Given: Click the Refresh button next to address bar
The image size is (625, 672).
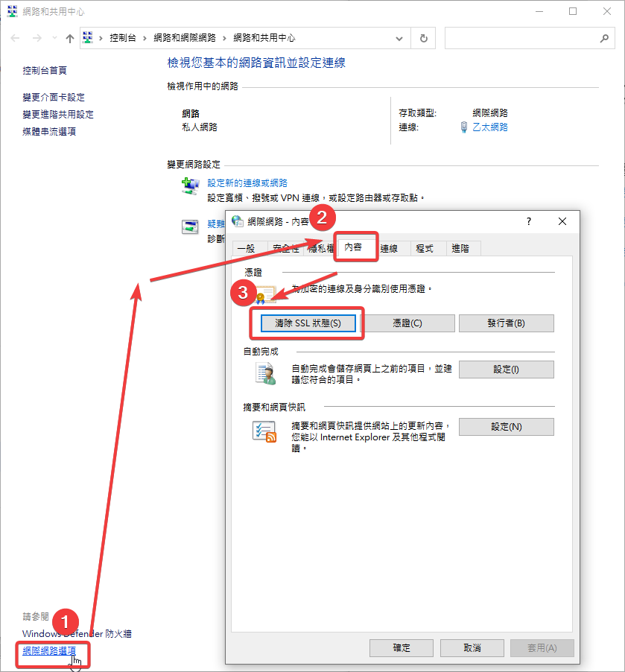Looking at the screenshot, I should [424, 38].
